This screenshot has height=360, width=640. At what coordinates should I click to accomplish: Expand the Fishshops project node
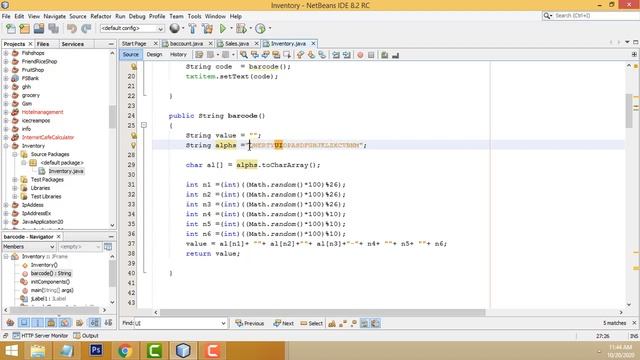pos(6,53)
